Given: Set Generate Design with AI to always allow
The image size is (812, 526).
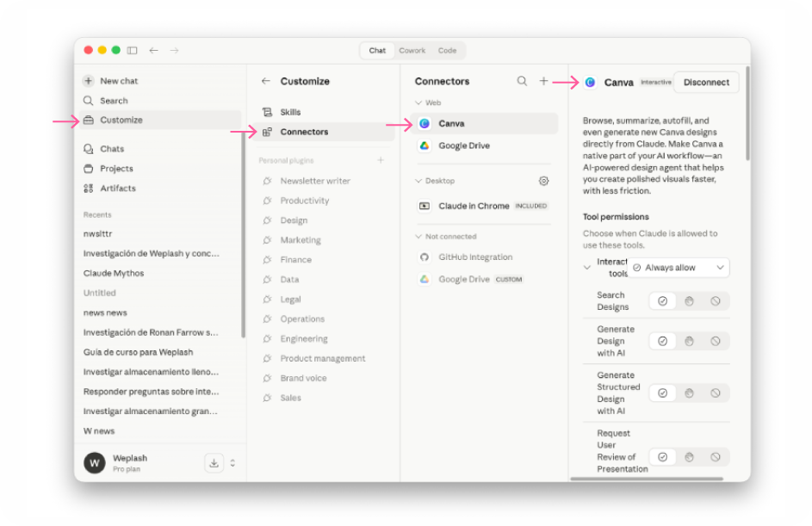Looking at the screenshot, I should 662,341.
